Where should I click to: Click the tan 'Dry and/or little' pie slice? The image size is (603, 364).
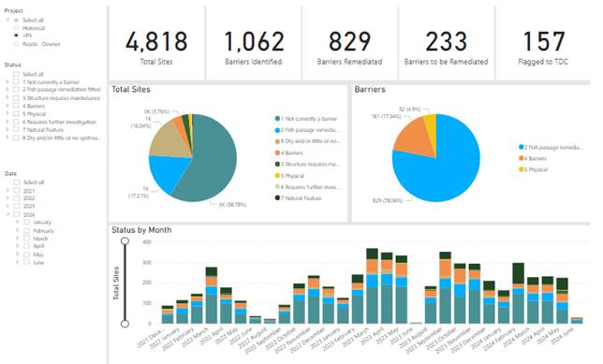(168, 140)
